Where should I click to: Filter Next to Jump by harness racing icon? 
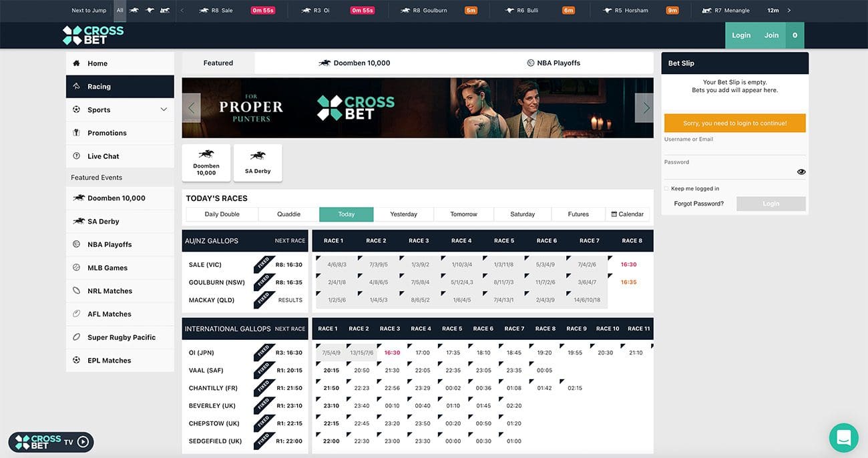point(165,11)
